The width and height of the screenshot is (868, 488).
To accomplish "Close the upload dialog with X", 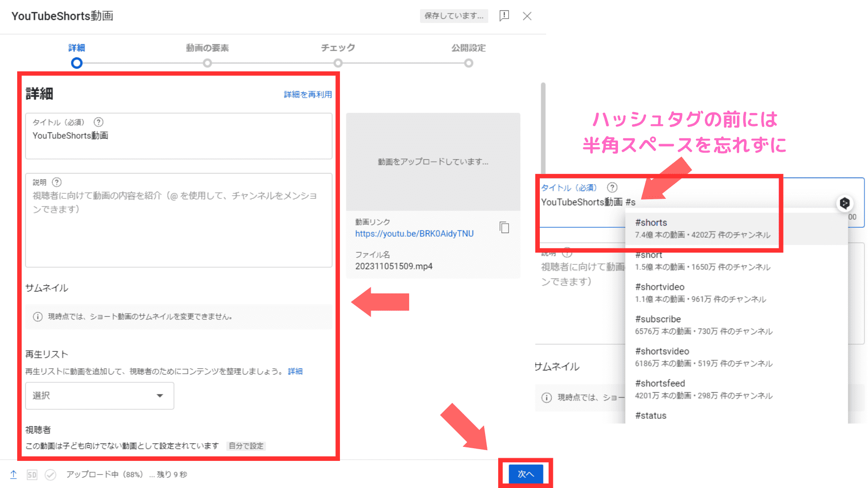I will click(x=527, y=16).
